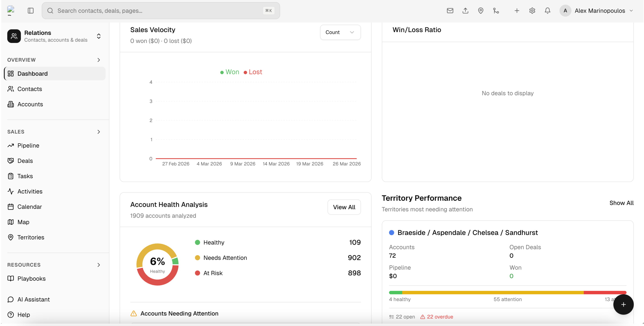Focus the search contacts, deals, pages field
The image size is (644, 326).
tap(160, 11)
